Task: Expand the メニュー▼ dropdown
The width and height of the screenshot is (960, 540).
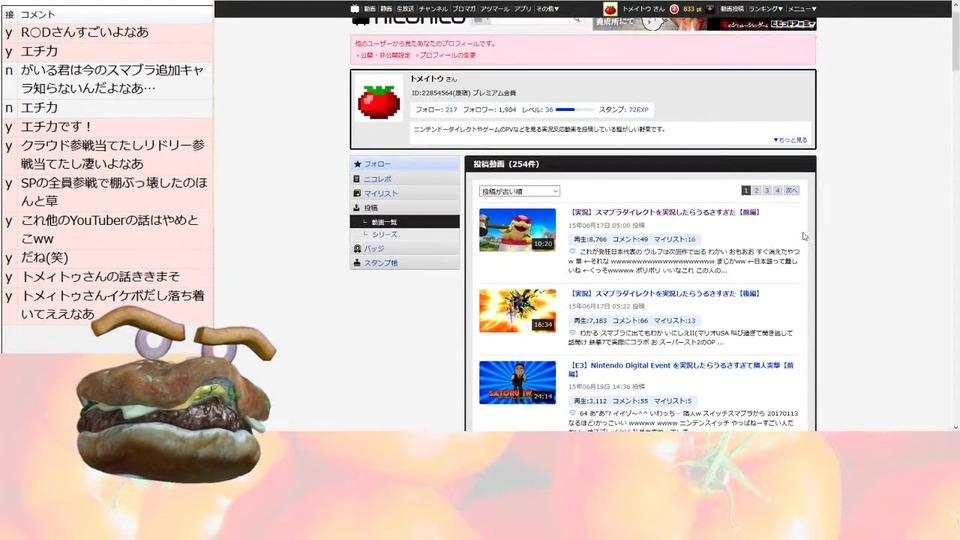Action: tap(801, 9)
